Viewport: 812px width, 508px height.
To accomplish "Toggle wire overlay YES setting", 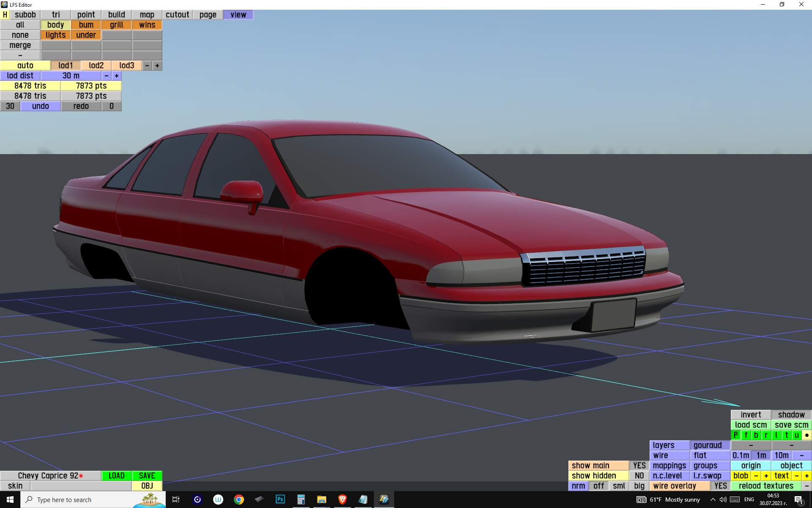I will point(720,486).
